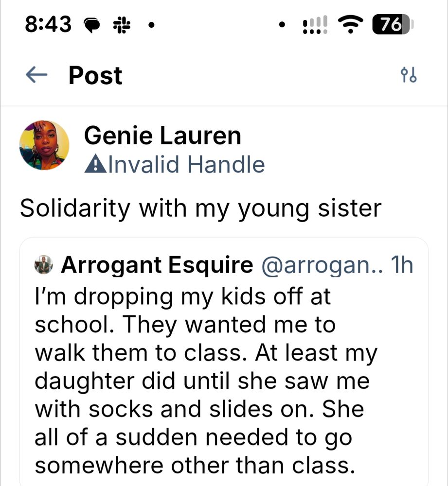Tap the dot right of the Slack icon
This screenshot has height=486, width=448.
tap(151, 25)
